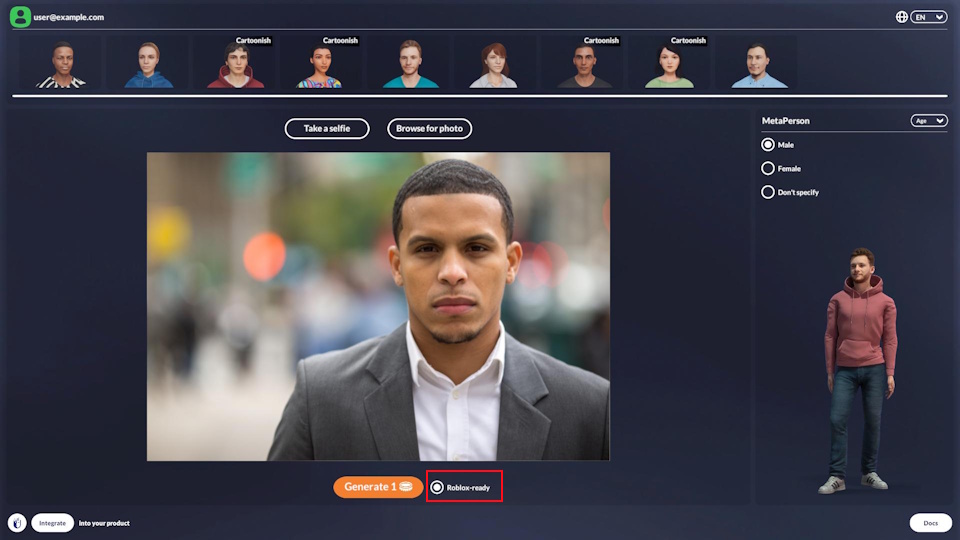Viewport: 960px width, 540px height.
Task: Click the green user account icon
Action: point(20,17)
